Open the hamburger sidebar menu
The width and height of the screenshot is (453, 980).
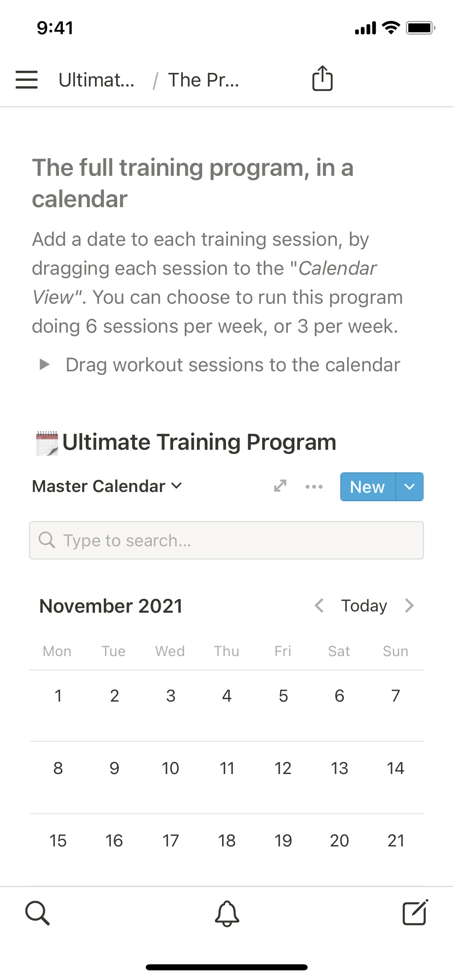coord(27,79)
